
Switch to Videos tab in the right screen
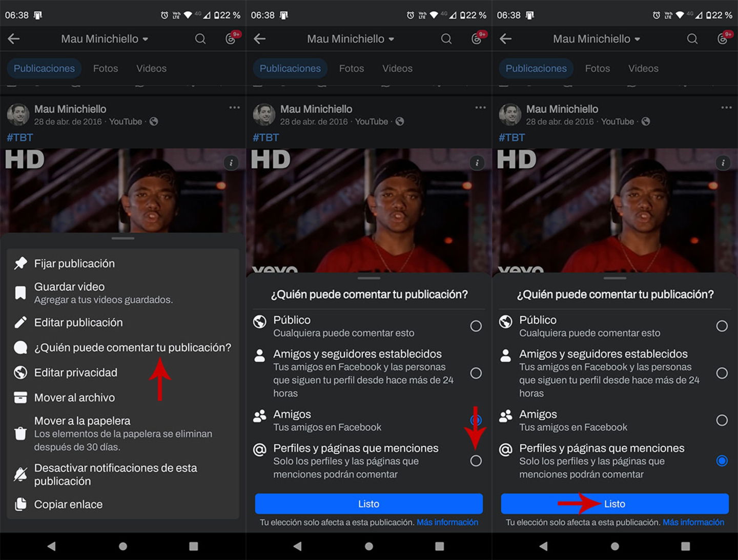[x=643, y=68]
